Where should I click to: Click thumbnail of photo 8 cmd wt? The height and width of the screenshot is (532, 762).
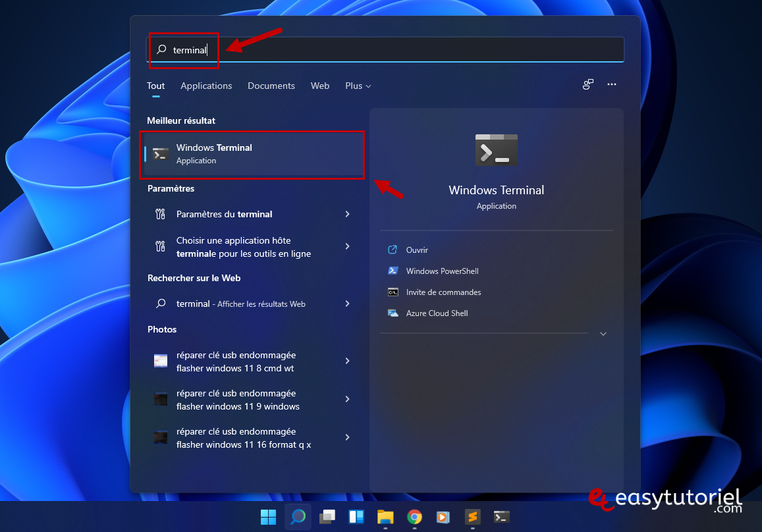(x=161, y=361)
